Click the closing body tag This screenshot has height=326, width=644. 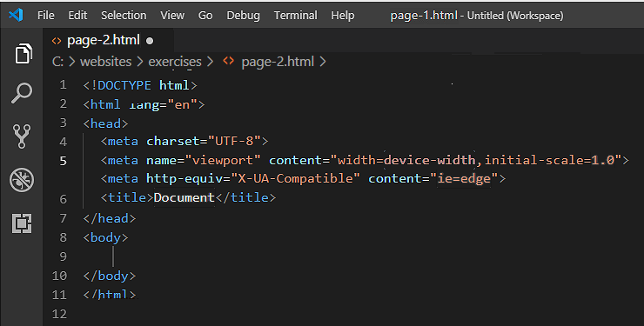point(110,276)
